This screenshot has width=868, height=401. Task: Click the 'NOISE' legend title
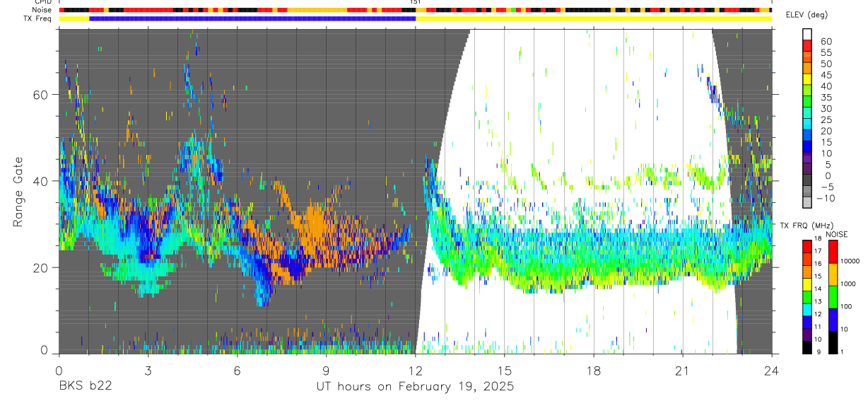click(836, 234)
